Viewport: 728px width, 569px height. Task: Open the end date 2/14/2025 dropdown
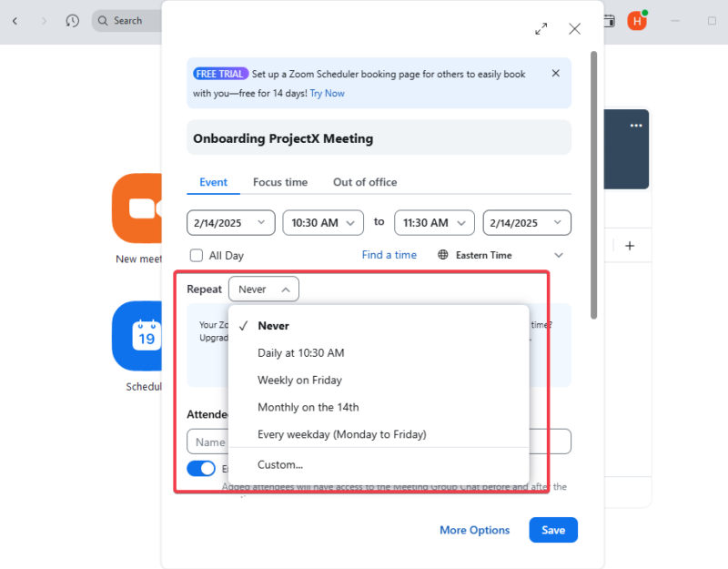point(526,222)
